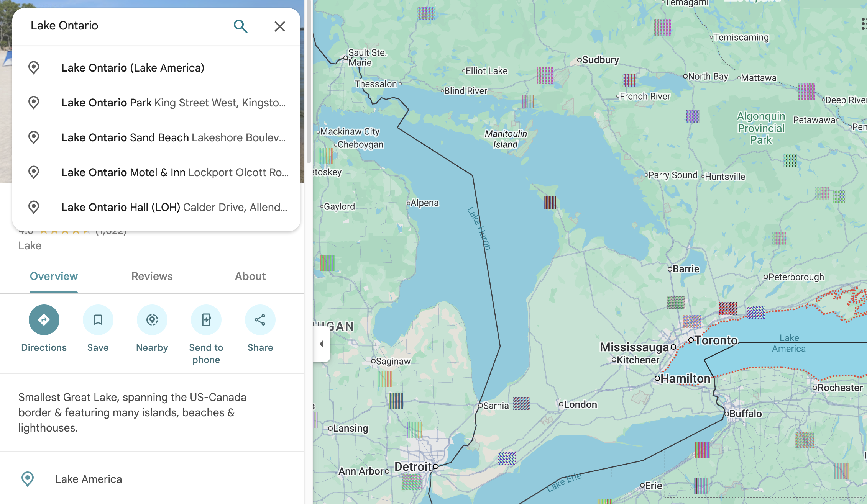Select Lake Ontario Hall (LOH) suggestion
The width and height of the screenshot is (867, 504).
point(156,207)
